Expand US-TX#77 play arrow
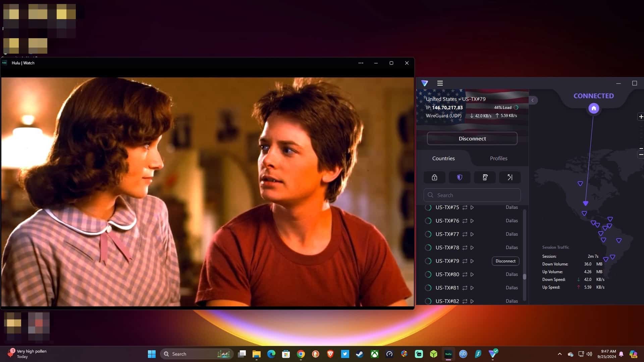644x362 pixels. (472, 234)
